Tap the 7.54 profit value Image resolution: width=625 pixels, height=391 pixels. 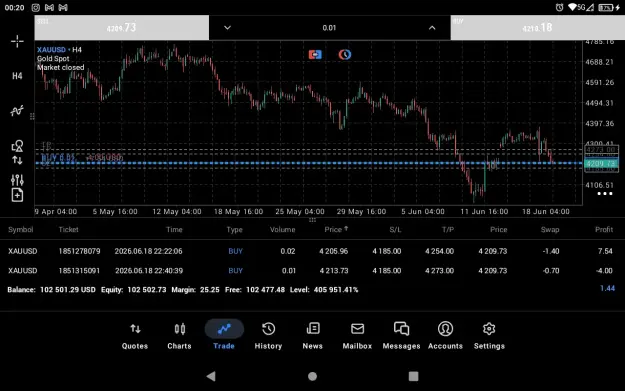(x=605, y=251)
